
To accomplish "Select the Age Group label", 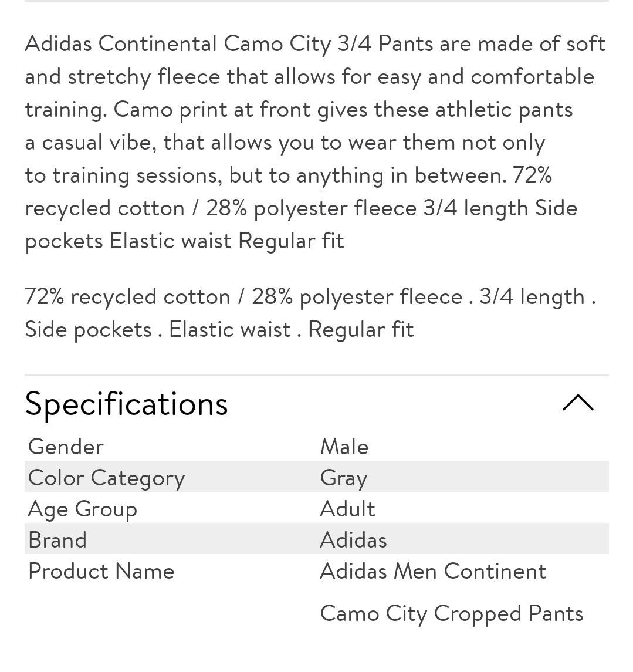I will point(82,509).
